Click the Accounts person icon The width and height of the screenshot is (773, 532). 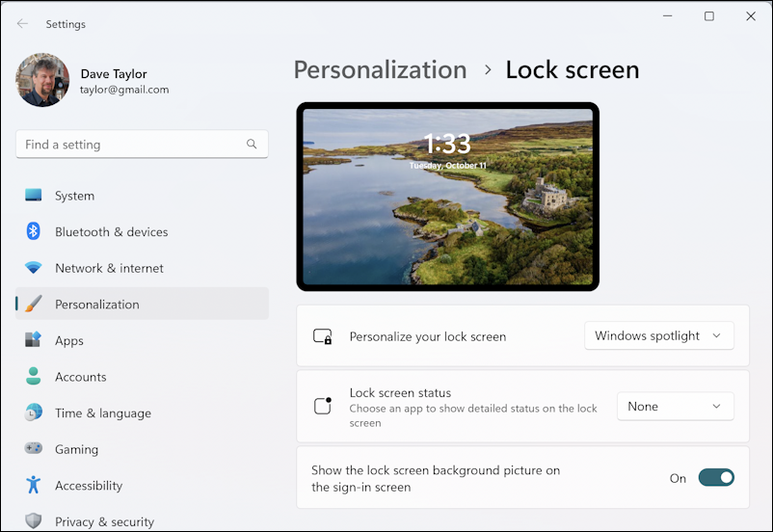click(x=34, y=377)
